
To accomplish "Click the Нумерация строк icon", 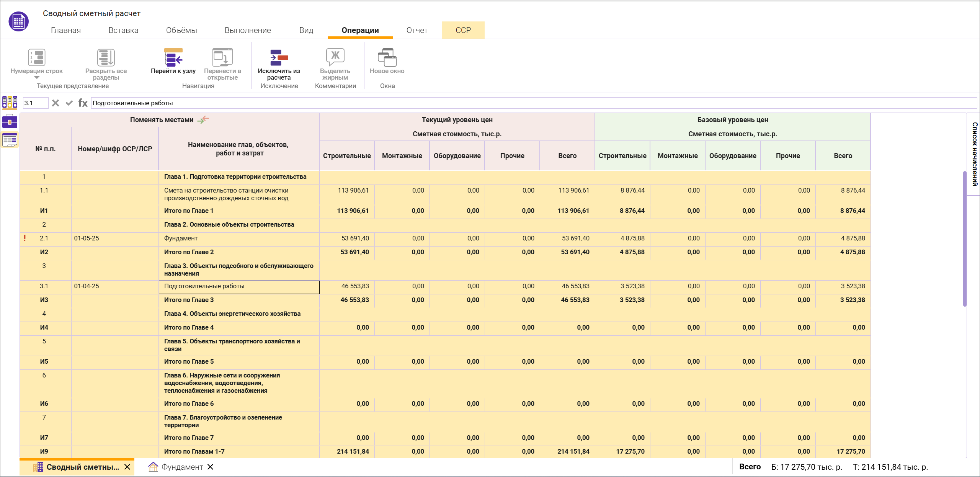I will coord(37,57).
